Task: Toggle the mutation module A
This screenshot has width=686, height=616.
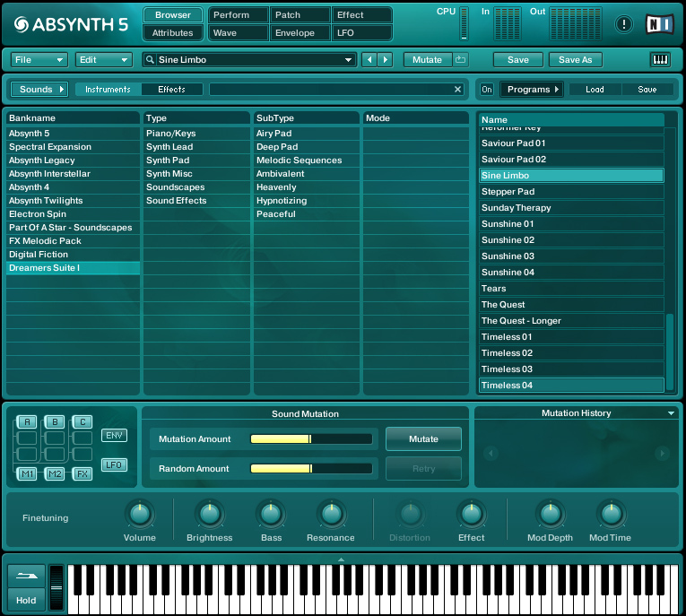Action: (x=27, y=421)
